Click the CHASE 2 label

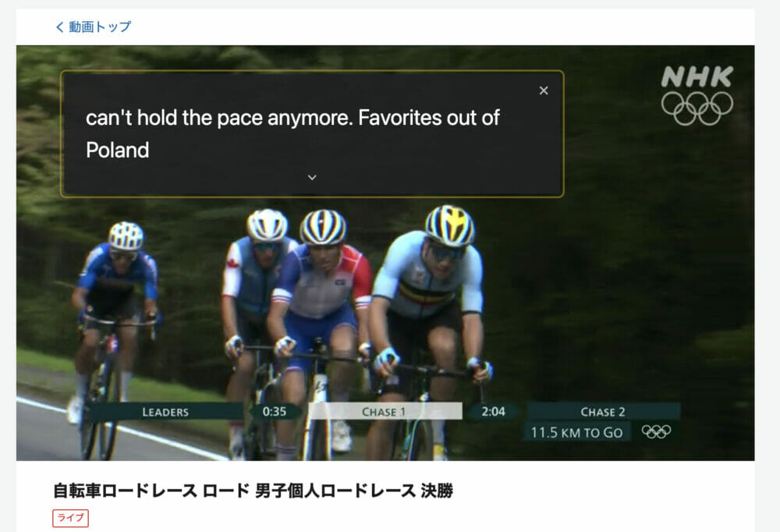coord(602,412)
